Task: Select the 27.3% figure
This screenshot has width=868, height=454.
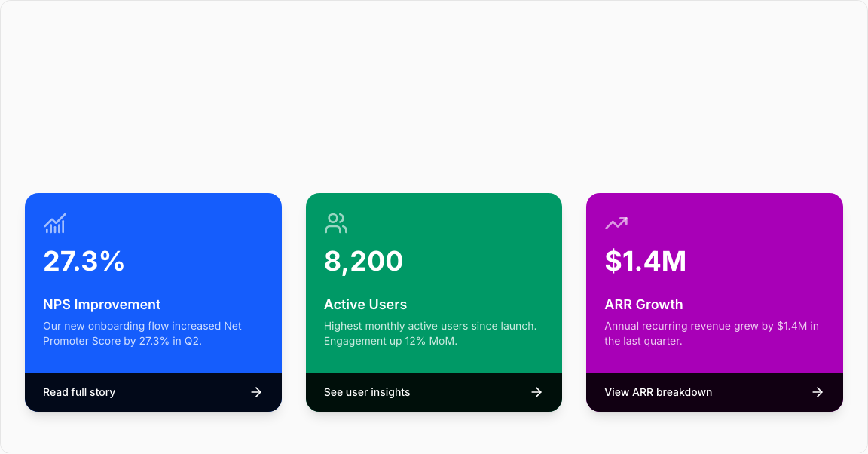Action: point(84,261)
